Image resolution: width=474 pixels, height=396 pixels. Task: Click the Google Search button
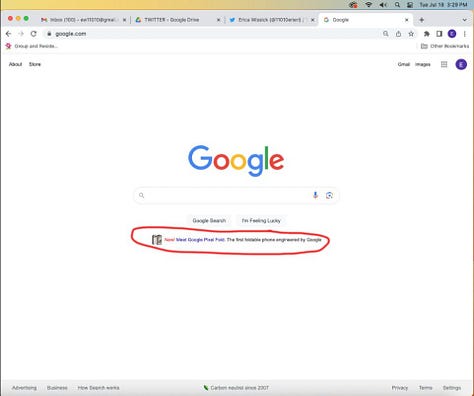click(209, 220)
